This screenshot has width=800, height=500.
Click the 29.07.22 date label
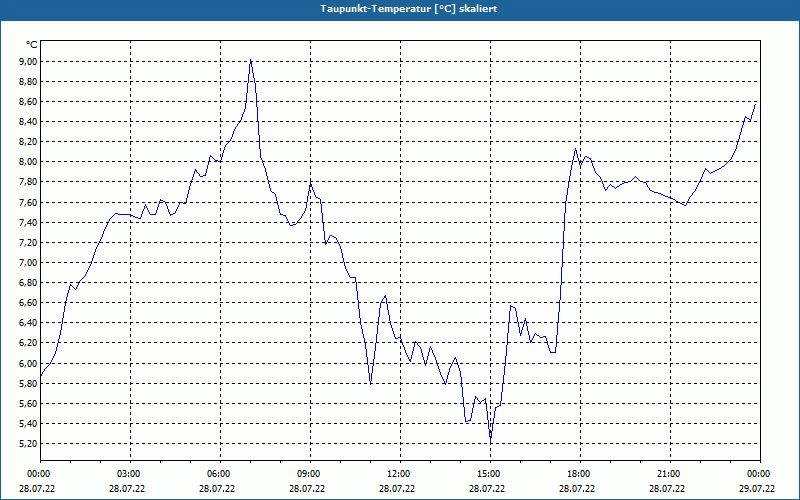point(757,489)
